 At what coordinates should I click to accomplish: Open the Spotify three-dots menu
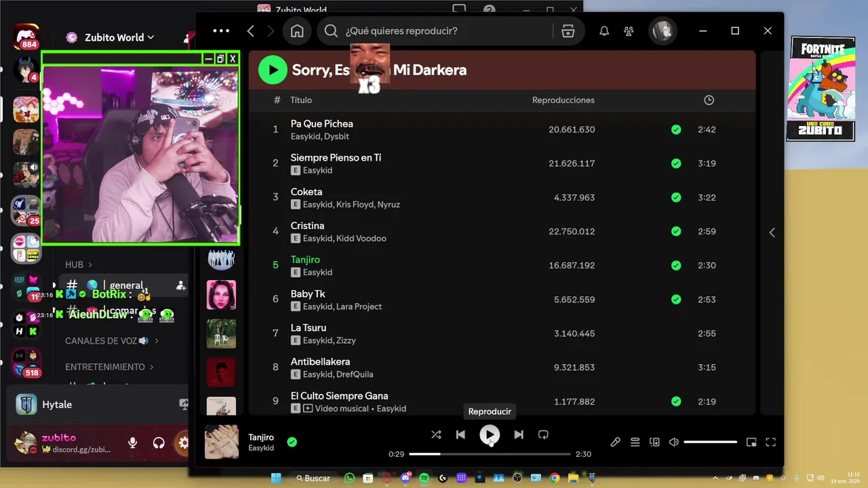click(x=221, y=31)
